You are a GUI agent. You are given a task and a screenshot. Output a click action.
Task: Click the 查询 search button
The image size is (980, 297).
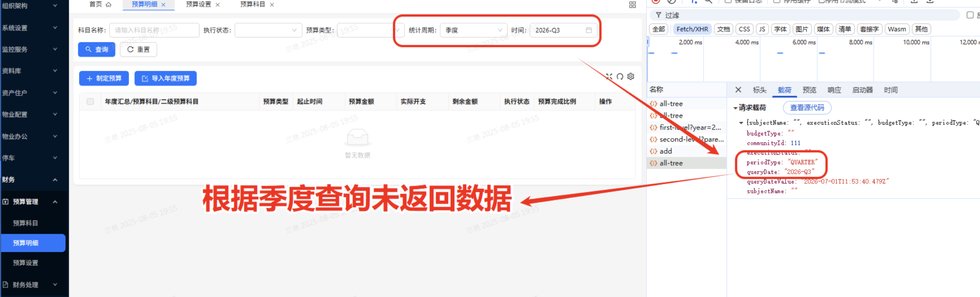click(x=97, y=49)
